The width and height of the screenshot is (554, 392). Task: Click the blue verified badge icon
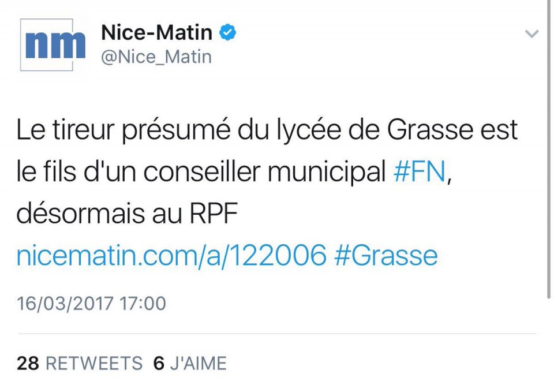pos(229,33)
